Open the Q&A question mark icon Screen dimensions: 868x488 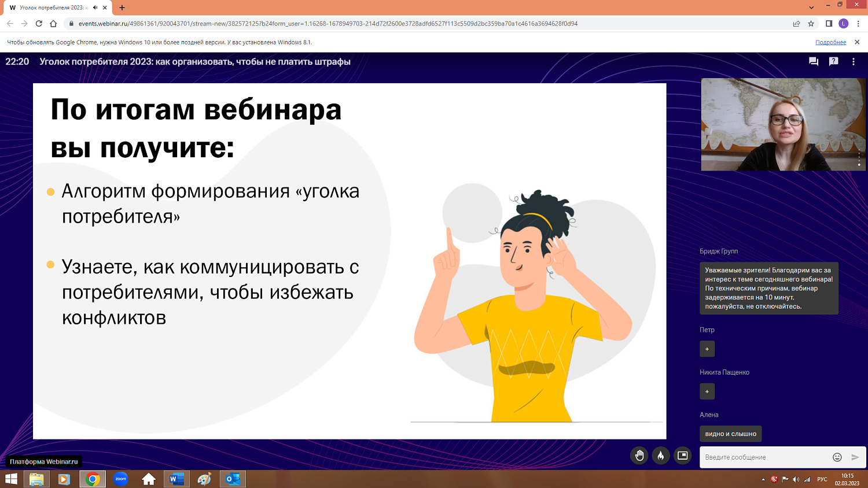[833, 61]
